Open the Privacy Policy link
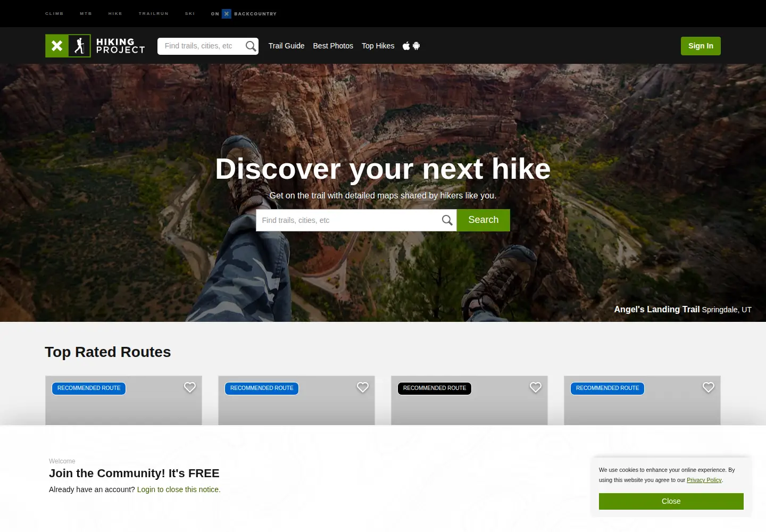Screen dimensions: 766x532 coord(704,480)
